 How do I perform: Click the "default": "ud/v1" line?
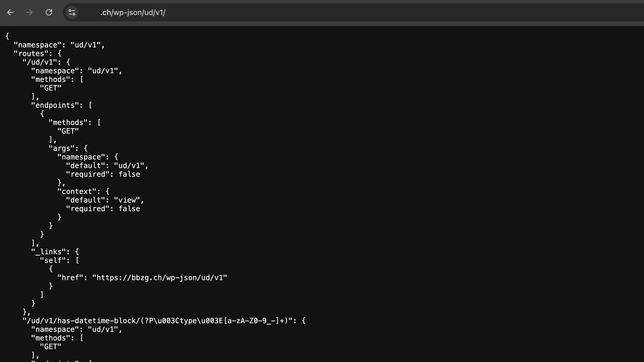pyautogui.click(x=107, y=166)
